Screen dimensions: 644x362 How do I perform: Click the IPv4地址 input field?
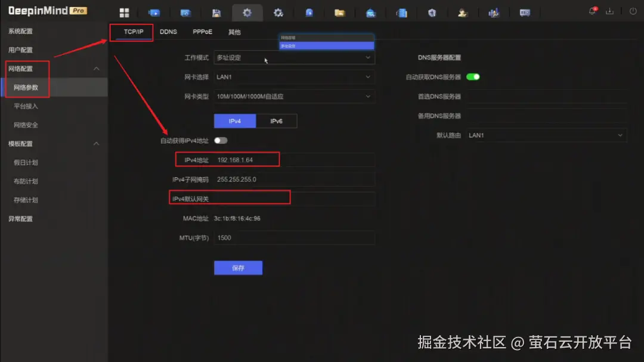(x=294, y=159)
